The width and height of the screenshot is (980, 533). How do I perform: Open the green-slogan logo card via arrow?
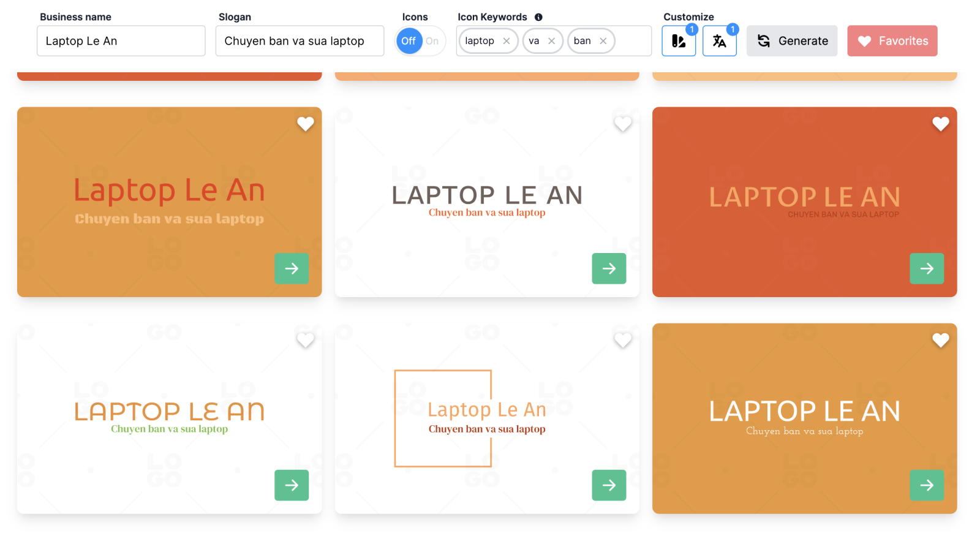tap(292, 485)
